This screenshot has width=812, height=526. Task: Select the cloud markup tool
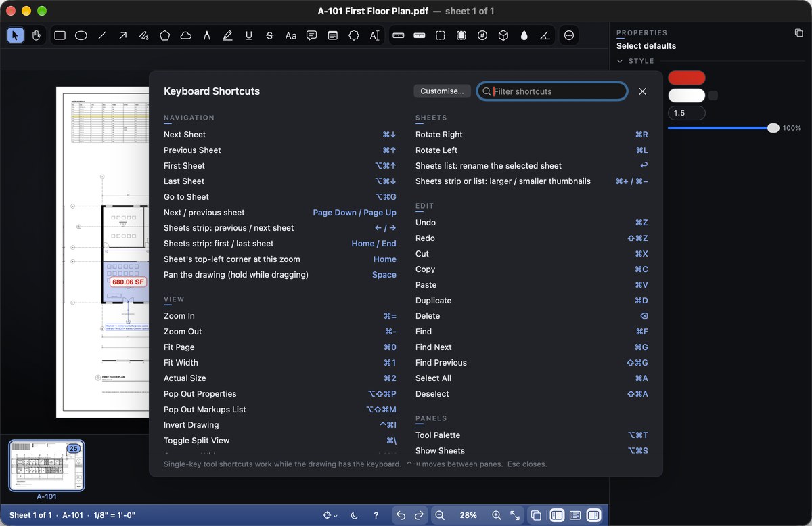click(x=186, y=35)
